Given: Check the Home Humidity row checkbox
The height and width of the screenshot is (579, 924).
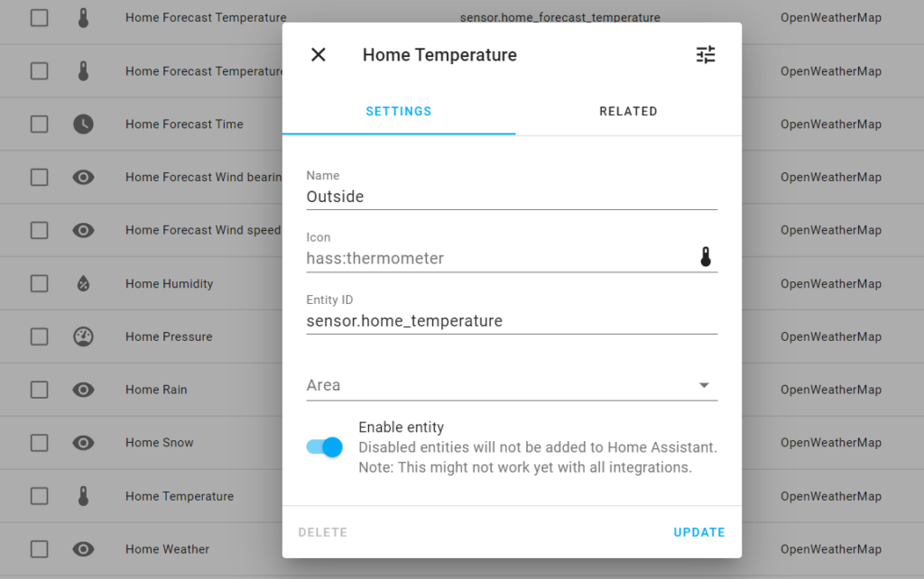Looking at the screenshot, I should pyautogui.click(x=39, y=284).
